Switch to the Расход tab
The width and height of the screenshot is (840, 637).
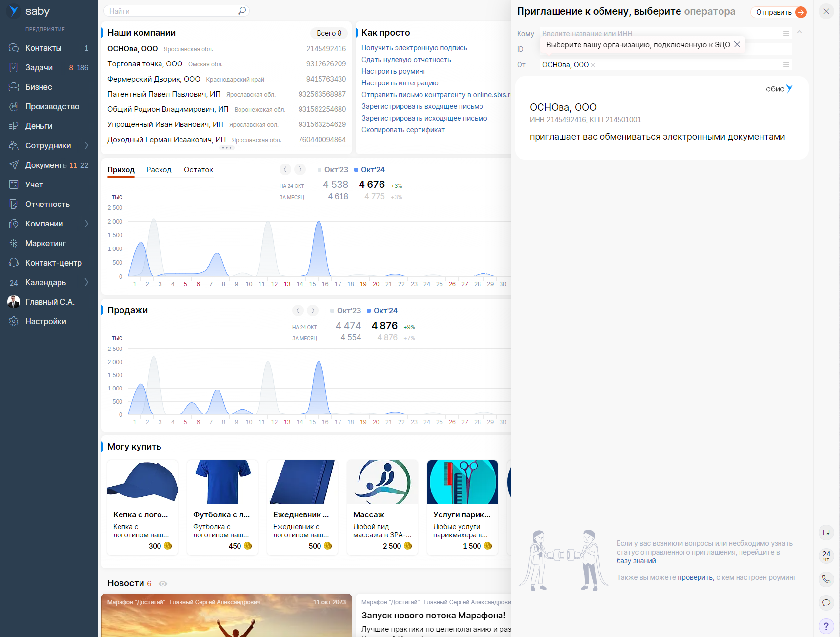159,170
